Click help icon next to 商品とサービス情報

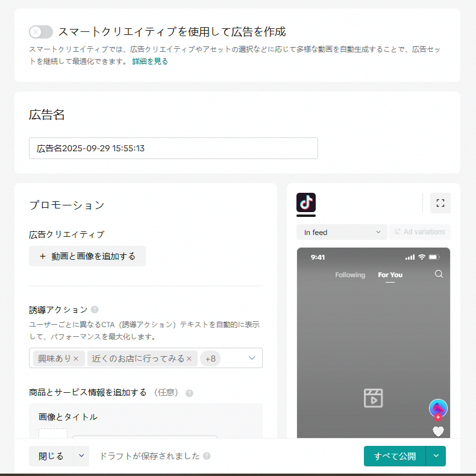point(189,393)
